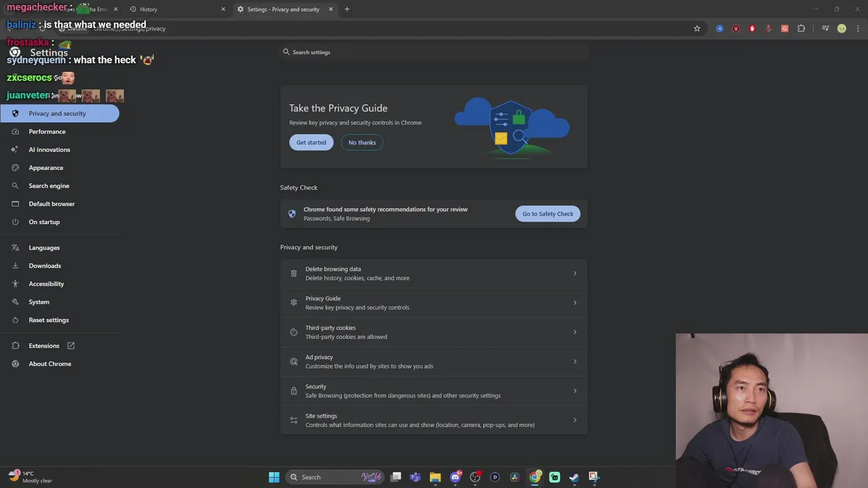Go to AI innovations settings
Screen dimensions: 868x488
pyautogui.click(x=49, y=150)
